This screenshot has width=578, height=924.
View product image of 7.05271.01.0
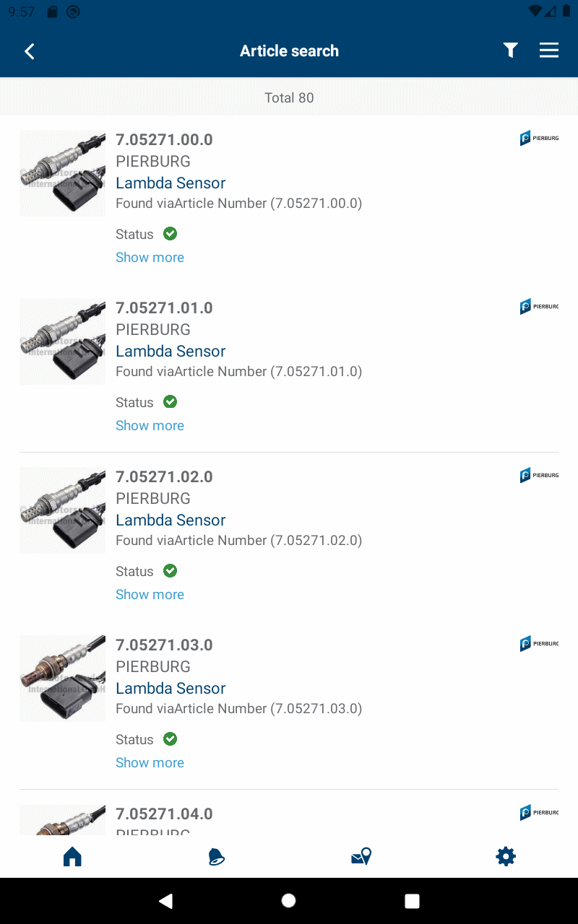[x=62, y=342]
